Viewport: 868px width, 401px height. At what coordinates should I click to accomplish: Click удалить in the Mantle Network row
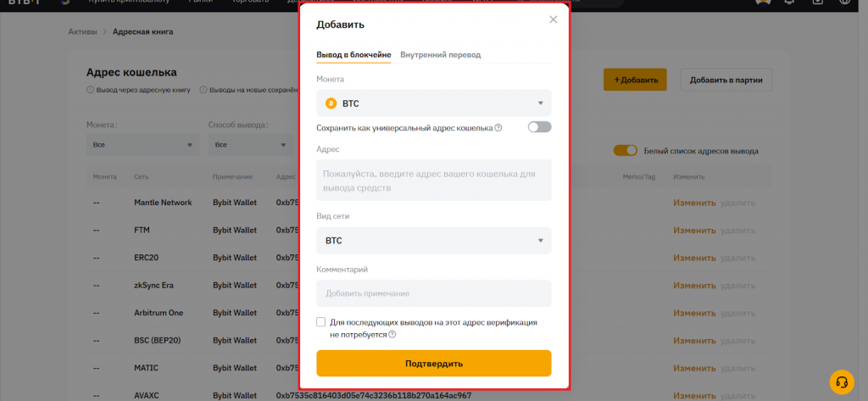[x=738, y=203]
